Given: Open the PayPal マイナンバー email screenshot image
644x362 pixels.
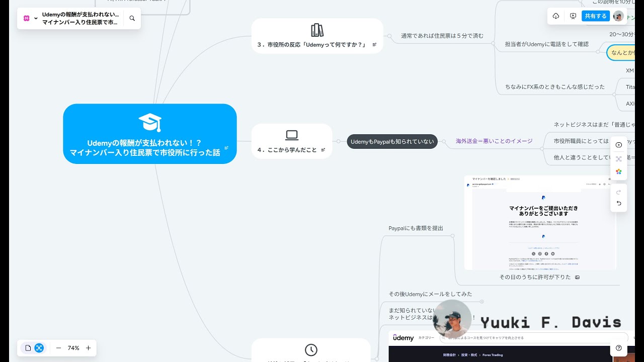Looking at the screenshot, I should pyautogui.click(x=540, y=223).
